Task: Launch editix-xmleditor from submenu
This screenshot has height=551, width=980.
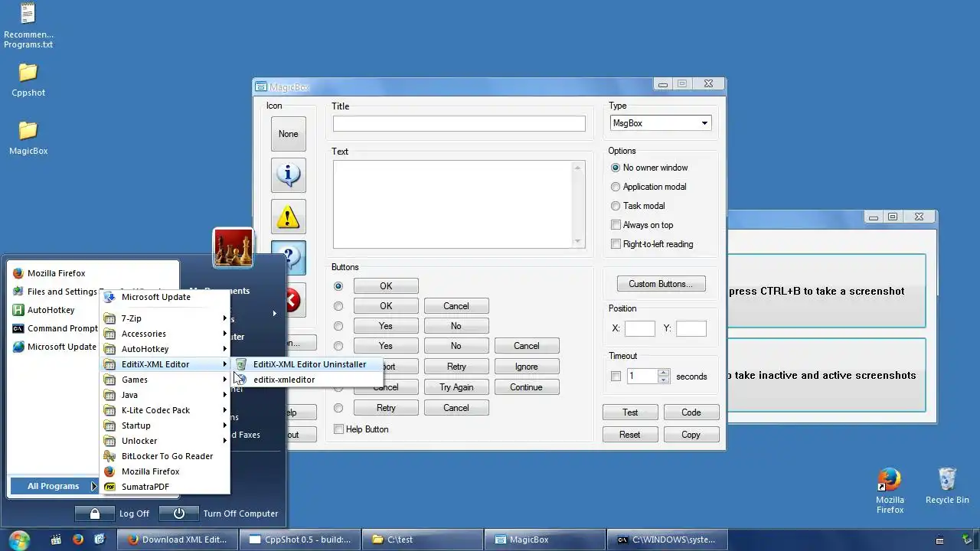Action: pos(307,380)
